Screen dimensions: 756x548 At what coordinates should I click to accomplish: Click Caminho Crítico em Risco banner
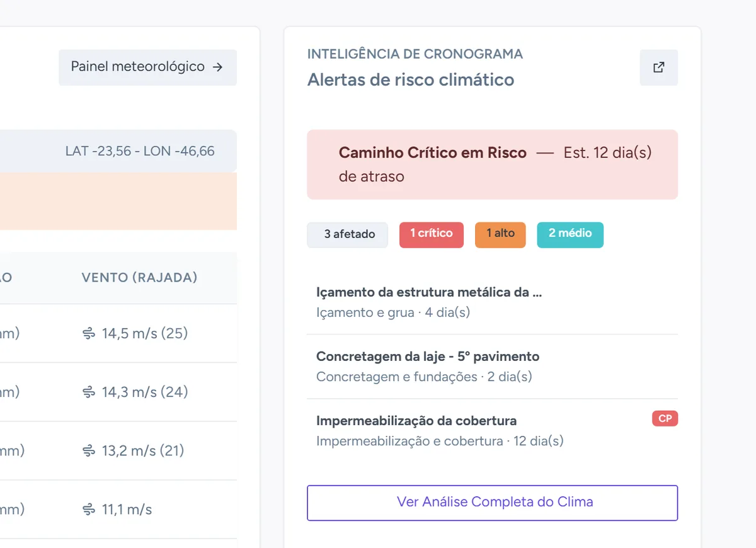click(x=493, y=164)
